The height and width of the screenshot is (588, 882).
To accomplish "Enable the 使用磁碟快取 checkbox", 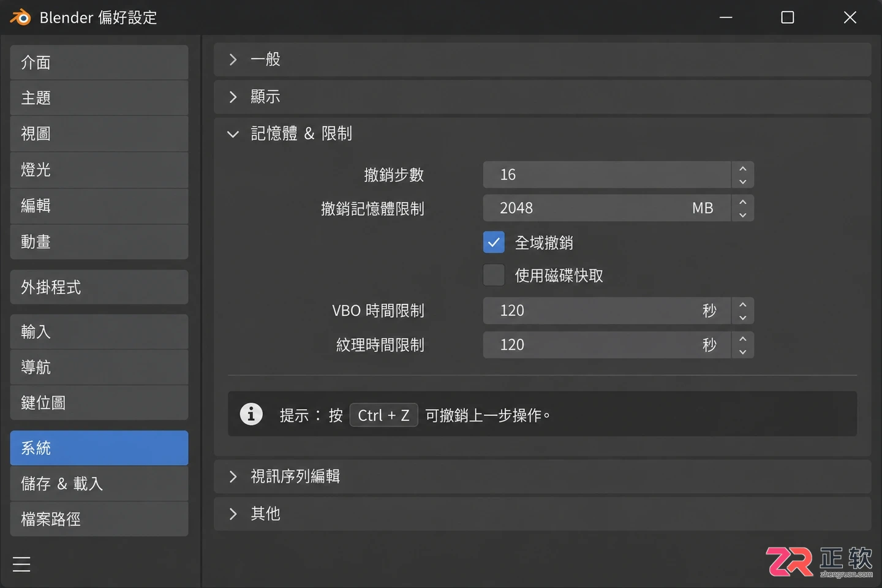I will [x=494, y=276].
